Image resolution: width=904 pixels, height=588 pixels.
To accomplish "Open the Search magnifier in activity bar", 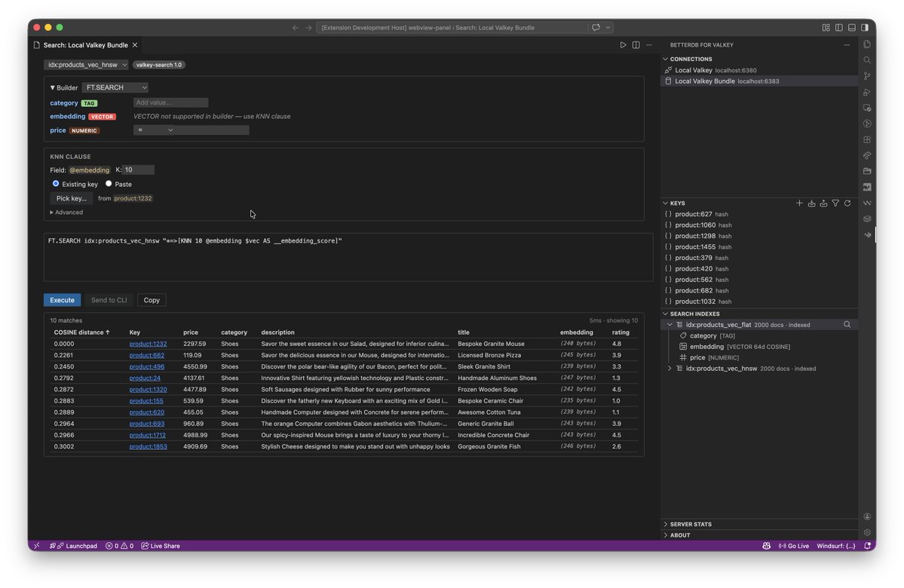I will click(x=866, y=60).
